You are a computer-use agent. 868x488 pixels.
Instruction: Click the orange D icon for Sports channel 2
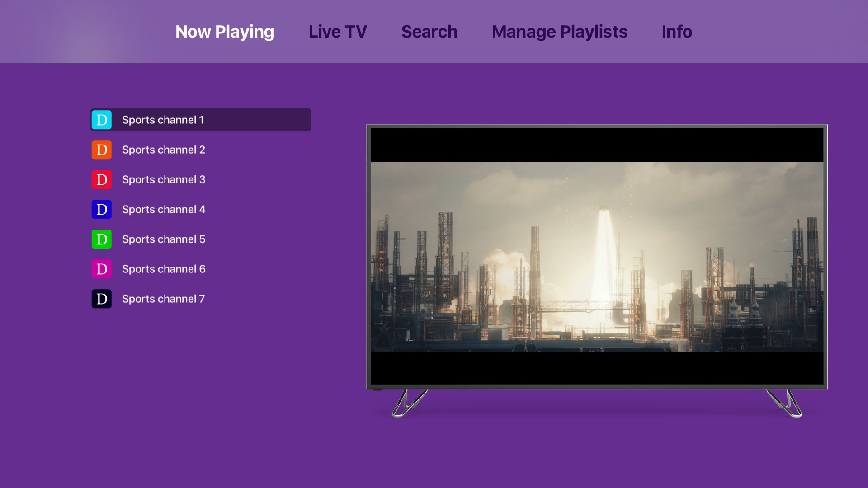pyautogui.click(x=102, y=150)
